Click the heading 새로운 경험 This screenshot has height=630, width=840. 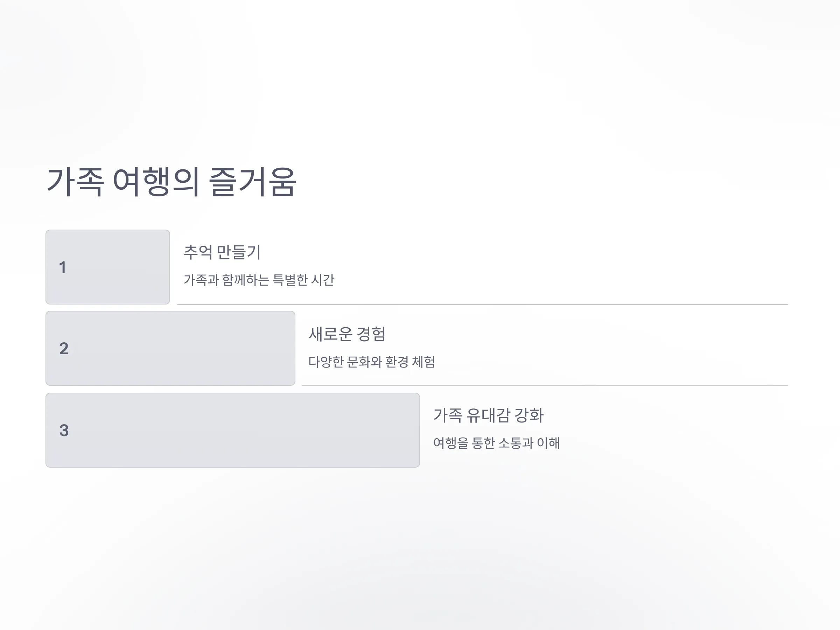(347, 334)
